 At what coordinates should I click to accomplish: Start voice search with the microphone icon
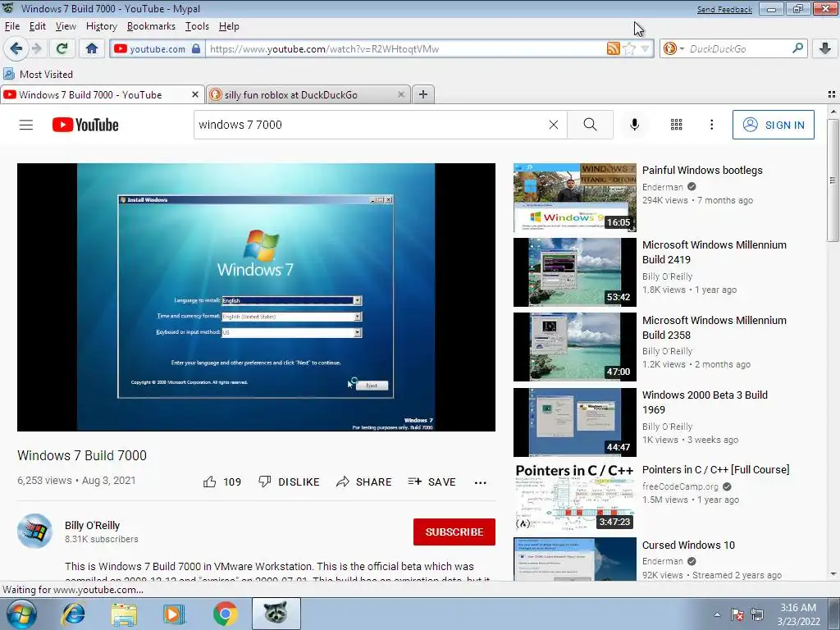click(x=634, y=125)
